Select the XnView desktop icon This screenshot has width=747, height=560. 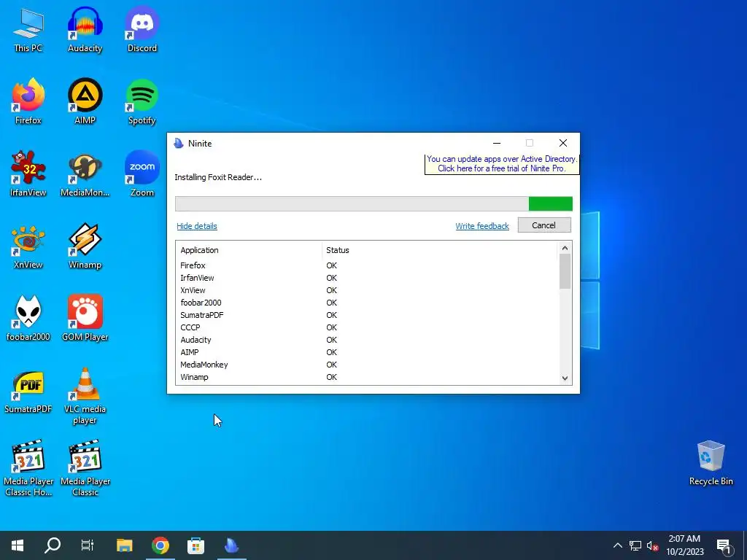click(x=28, y=246)
